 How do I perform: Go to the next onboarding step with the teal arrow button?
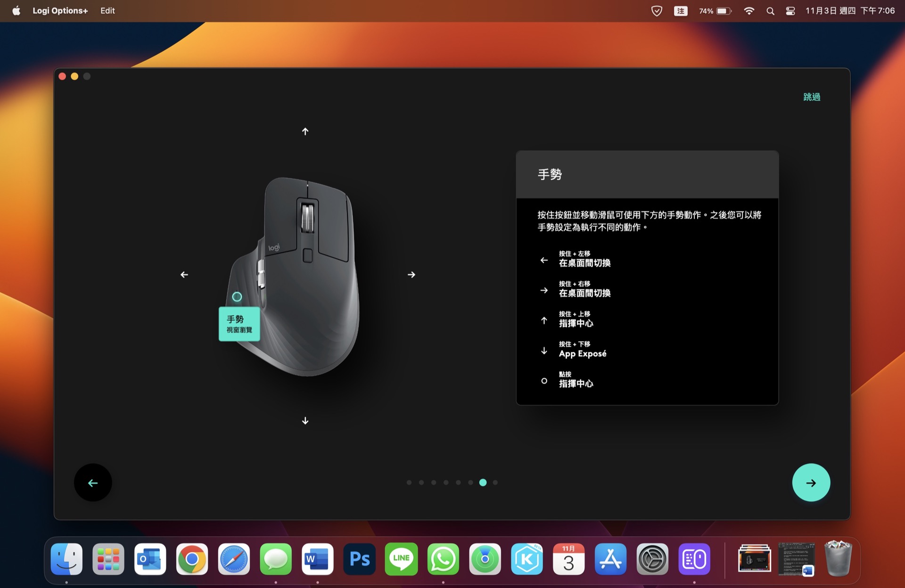(x=811, y=482)
